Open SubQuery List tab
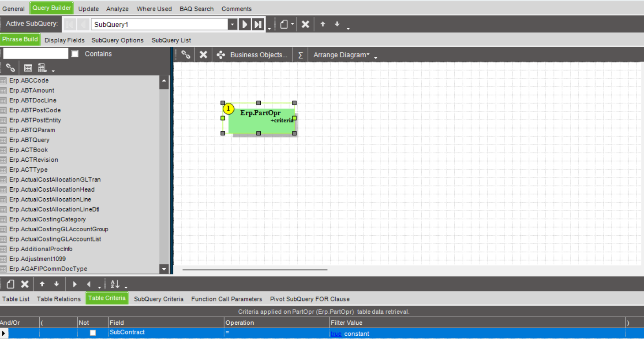 click(x=171, y=40)
